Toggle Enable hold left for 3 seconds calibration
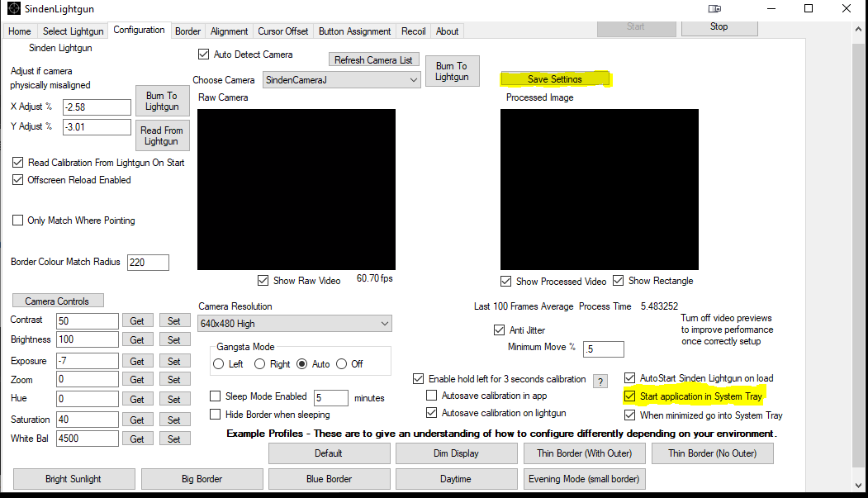The width and height of the screenshot is (868, 498). (x=419, y=379)
